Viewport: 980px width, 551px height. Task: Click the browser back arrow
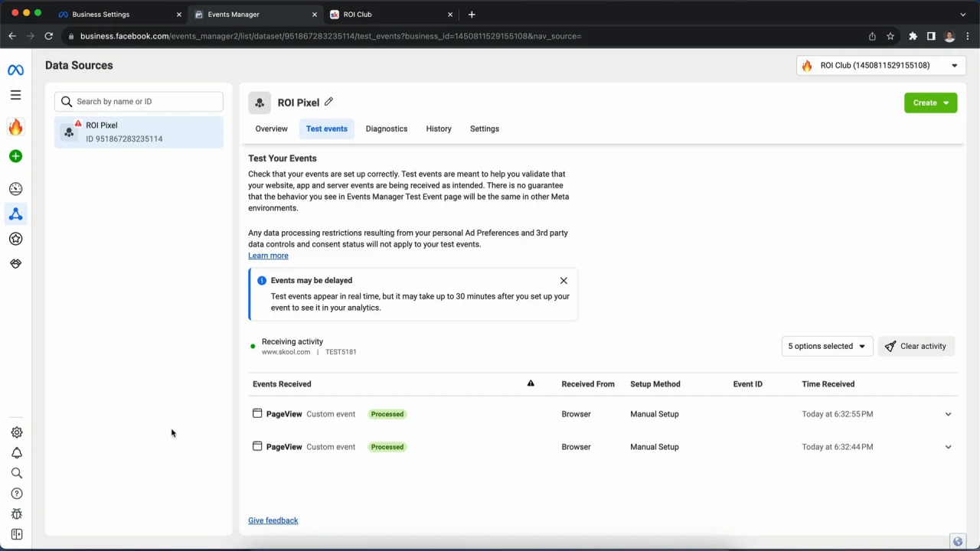(12, 36)
